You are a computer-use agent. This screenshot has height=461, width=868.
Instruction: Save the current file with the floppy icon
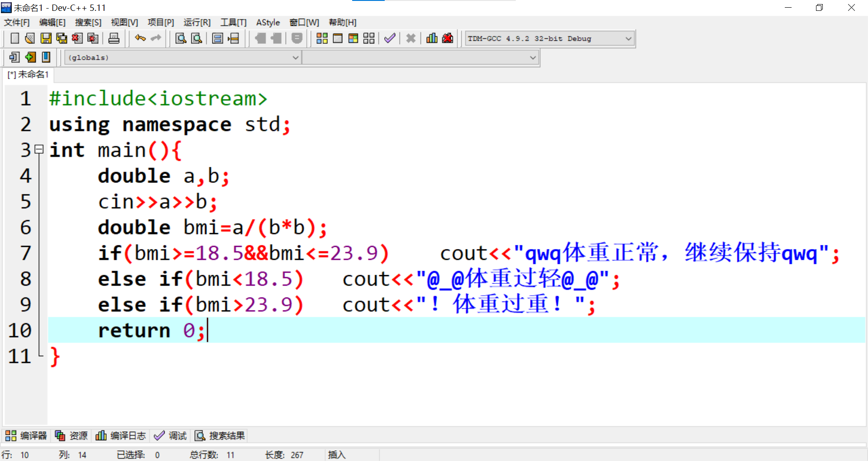pyautogui.click(x=46, y=38)
